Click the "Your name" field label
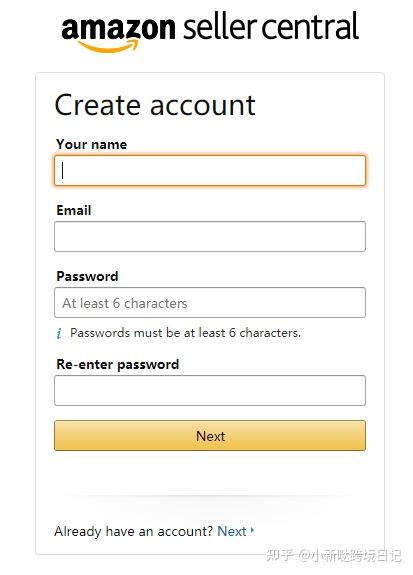Screen dimensions: 413x575 tap(92, 144)
